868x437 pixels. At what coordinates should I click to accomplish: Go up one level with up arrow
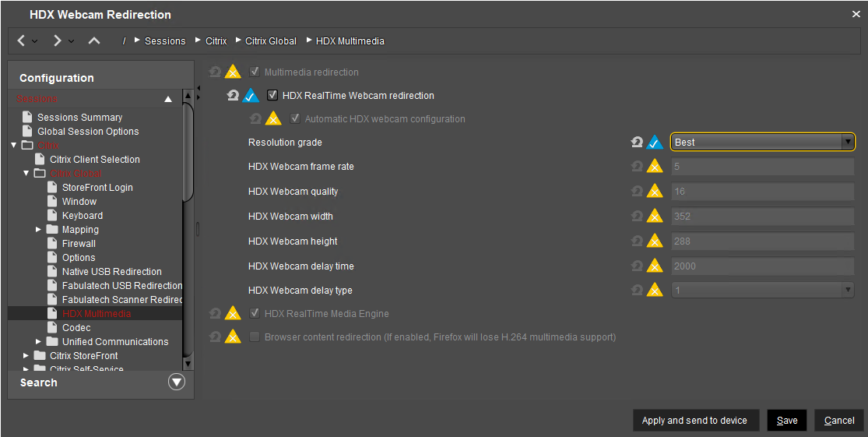click(x=94, y=41)
